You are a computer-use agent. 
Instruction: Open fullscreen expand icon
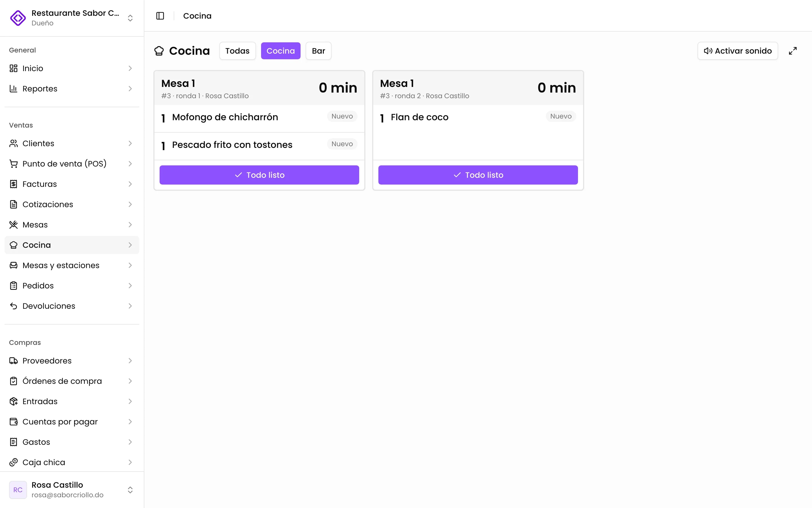pyautogui.click(x=793, y=51)
